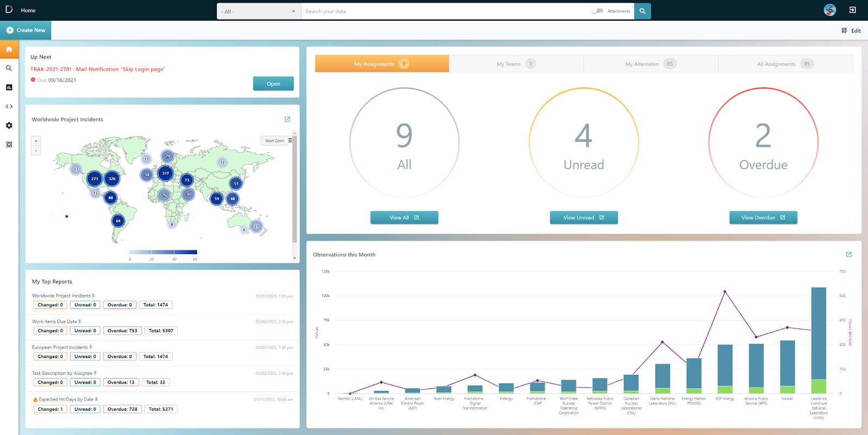868x435 pixels.
Task: Open the TRAK-2021-2781 Mail Notification link
Action: point(98,69)
